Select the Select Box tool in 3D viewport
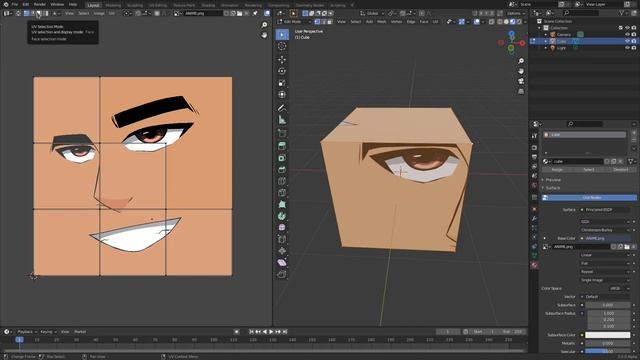 pyautogui.click(x=282, y=35)
